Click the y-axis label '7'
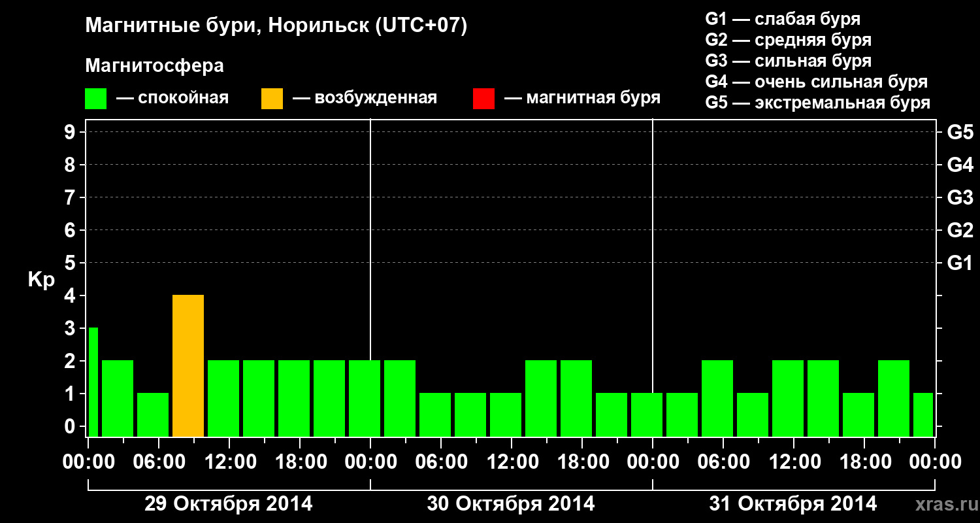The image size is (980, 523). coord(71,197)
